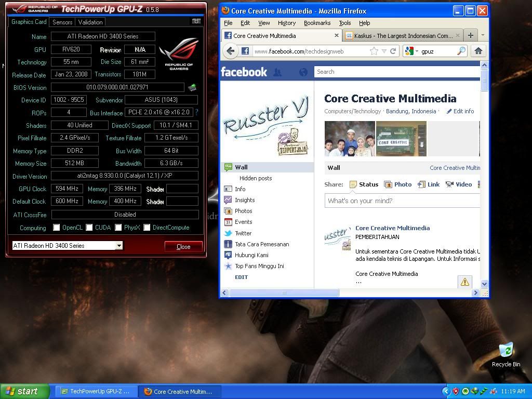Click the Firefox home icon
The width and height of the screenshot is (532, 399).
(478, 51)
